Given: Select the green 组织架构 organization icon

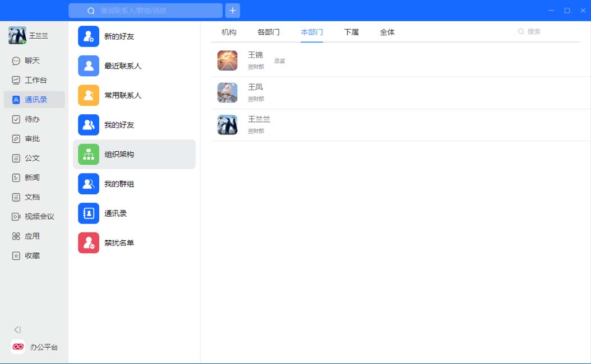Looking at the screenshot, I should coord(89,155).
